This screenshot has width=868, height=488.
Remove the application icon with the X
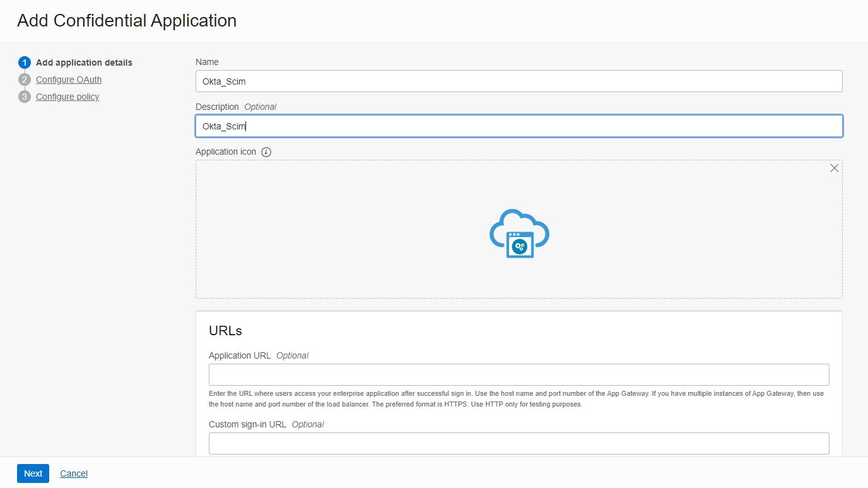point(835,168)
